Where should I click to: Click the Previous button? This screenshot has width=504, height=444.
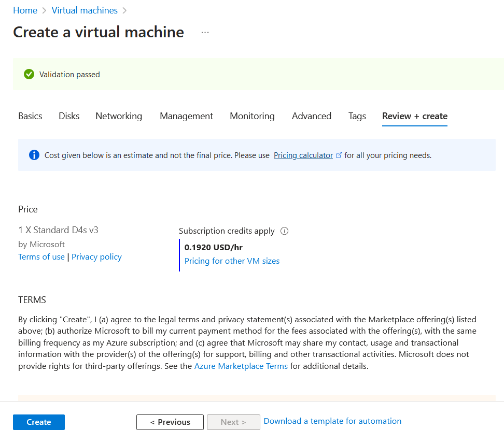170,422
